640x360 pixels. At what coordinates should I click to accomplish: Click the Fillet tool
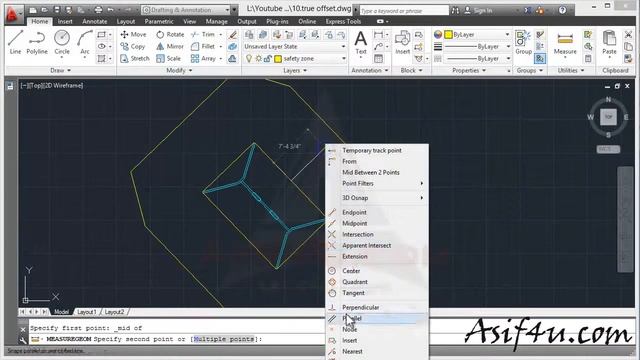click(x=203, y=47)
